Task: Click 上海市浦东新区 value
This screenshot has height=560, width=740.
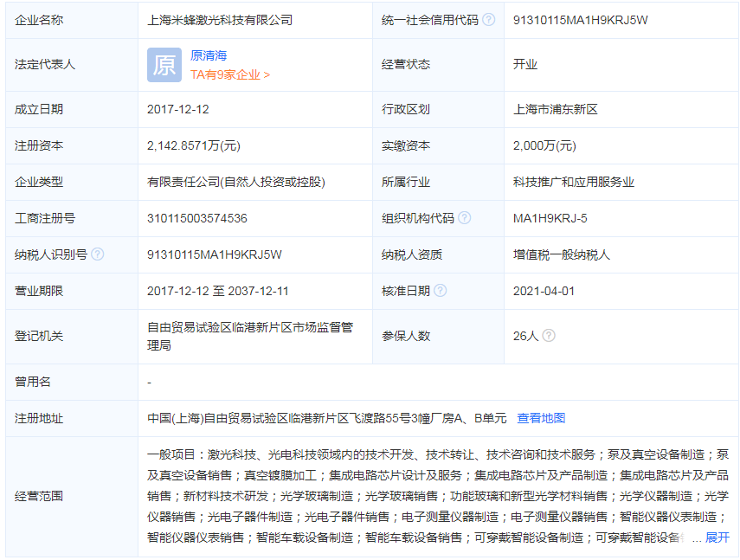Action: point(556,109)
